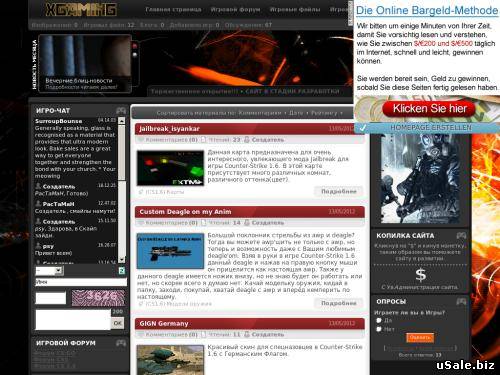Click the OK button to send chat message
Image resolution: width=500 pixels, height=375 pixels.
[118, 323]
